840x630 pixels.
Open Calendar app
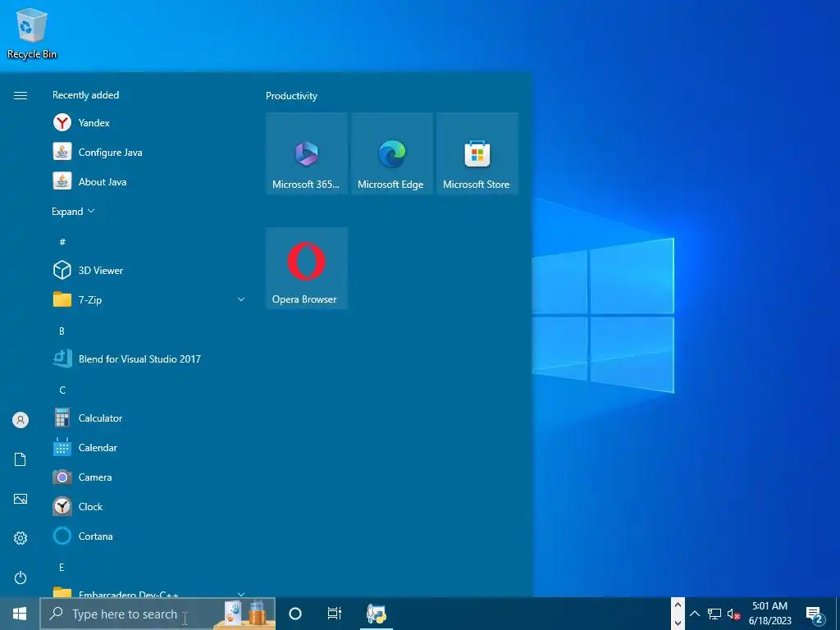[x=149, y=447]
